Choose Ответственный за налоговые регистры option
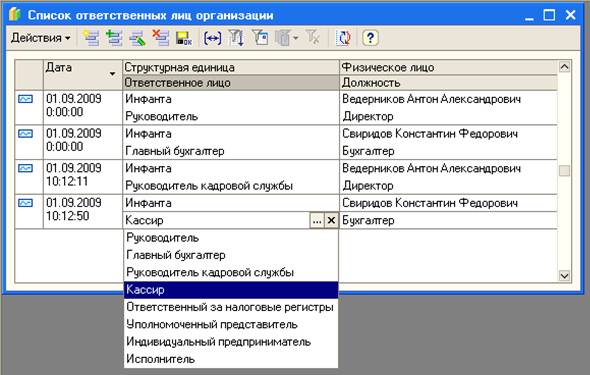 coord(231,307)
